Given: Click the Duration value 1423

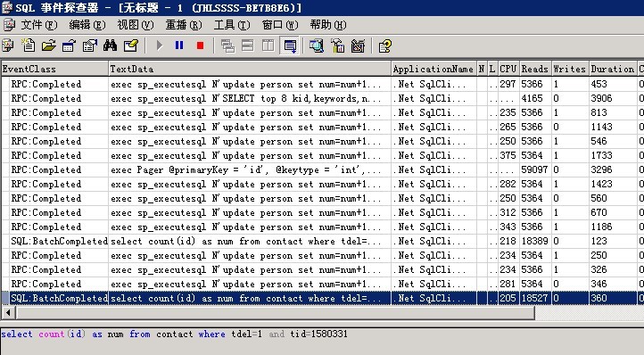Looking at the screenshot, I should point(601,184).
